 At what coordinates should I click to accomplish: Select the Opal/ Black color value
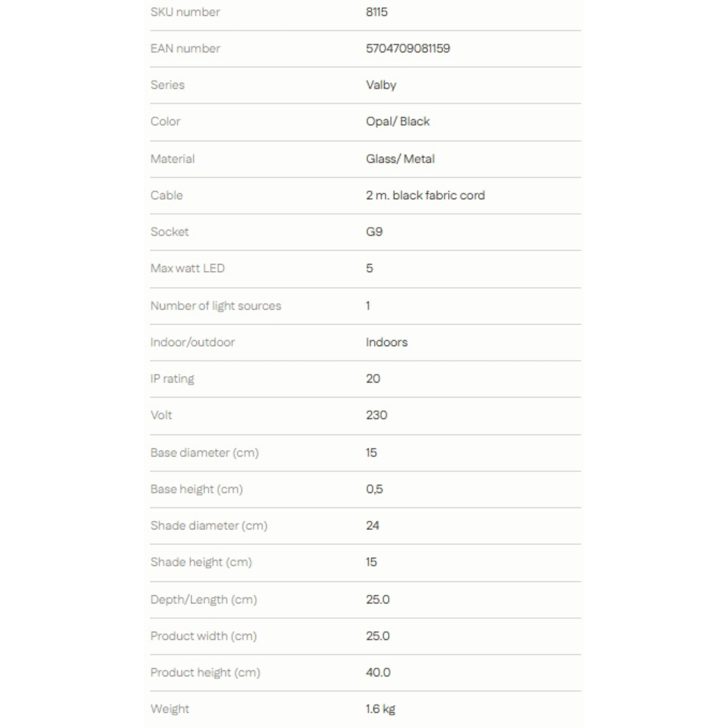tap(397, 121)
